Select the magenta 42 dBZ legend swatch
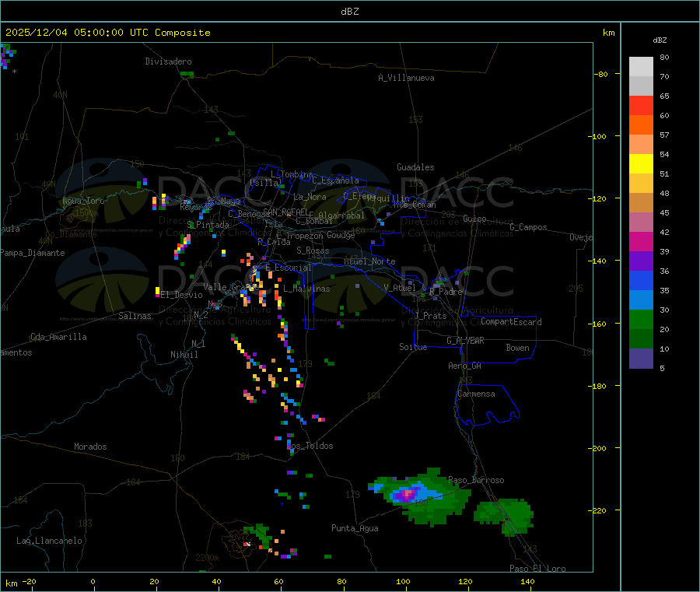The width and height of the screenshot is (700, 592). [641, 241]
